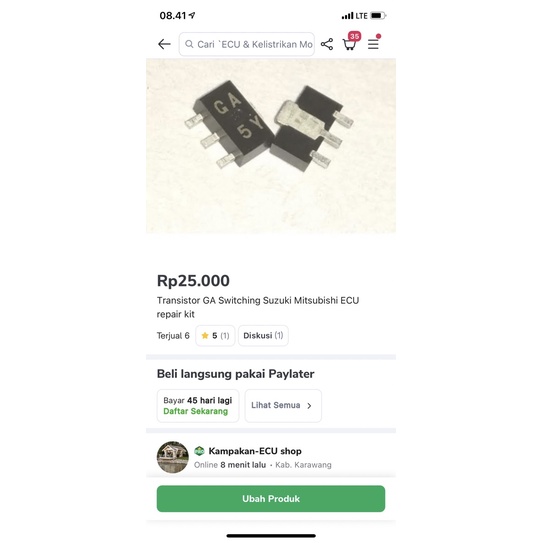
Task: Tap the battery indicator in status bar
Action: tap(378, 16)
